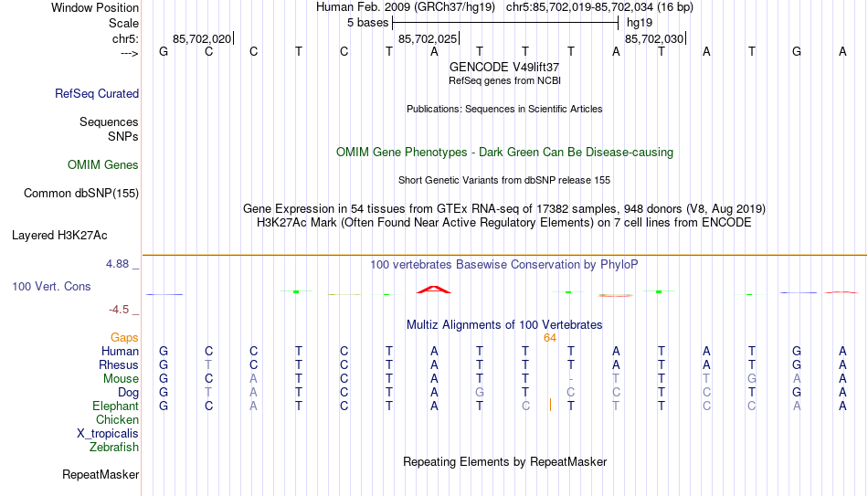Select the Common dbSNP(155) track label
Viewport: 868px width, 496px height.
(81, 194)
